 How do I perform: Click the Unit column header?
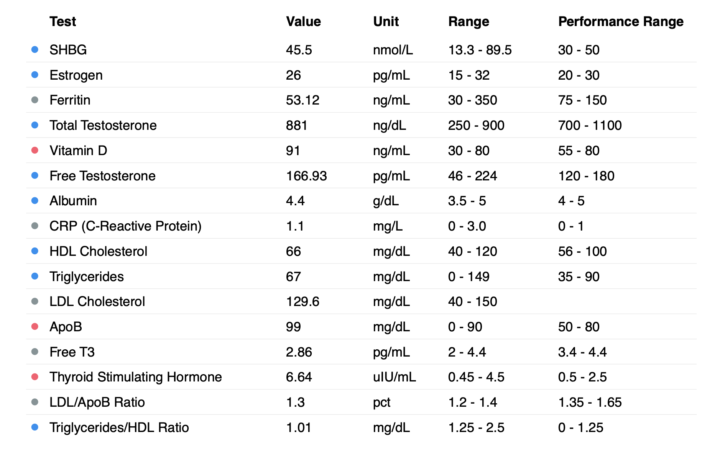386,22
